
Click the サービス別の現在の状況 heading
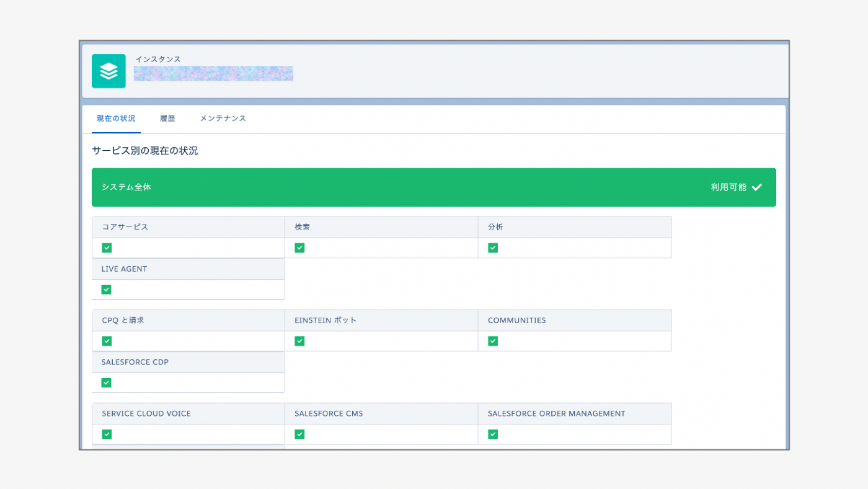(x=145, y=151)
